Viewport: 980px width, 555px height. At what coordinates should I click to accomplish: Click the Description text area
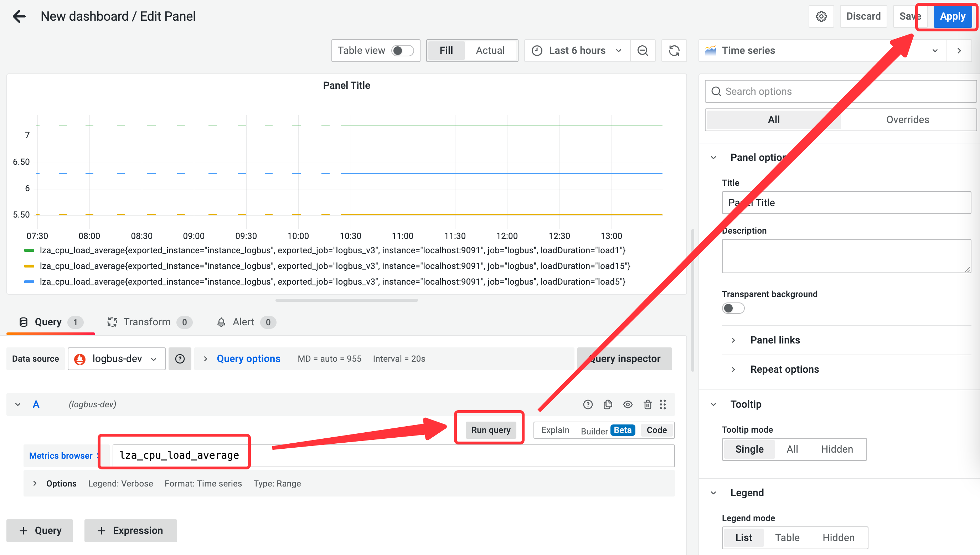pyautogui.click(x=846, y=256)
